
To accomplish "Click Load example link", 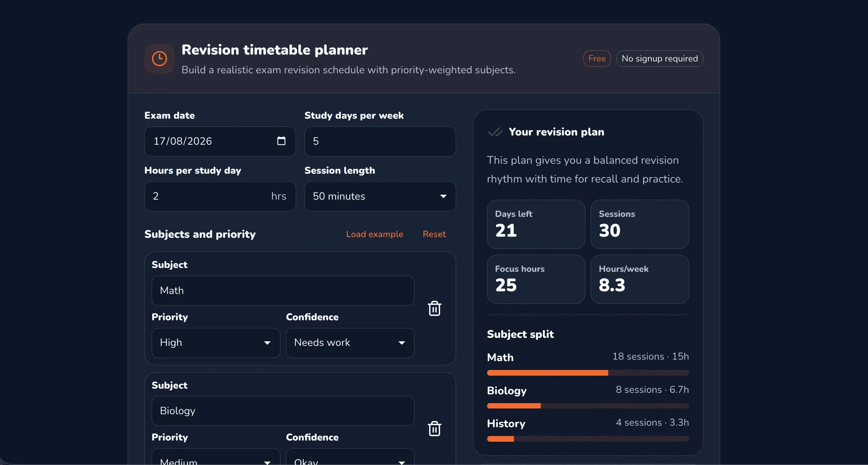I will click(374, 234).
